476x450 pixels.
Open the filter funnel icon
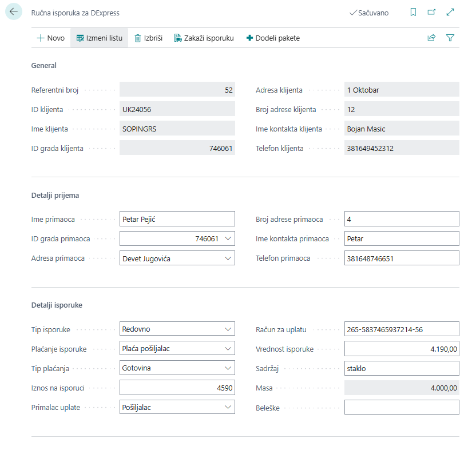point(450,38)
